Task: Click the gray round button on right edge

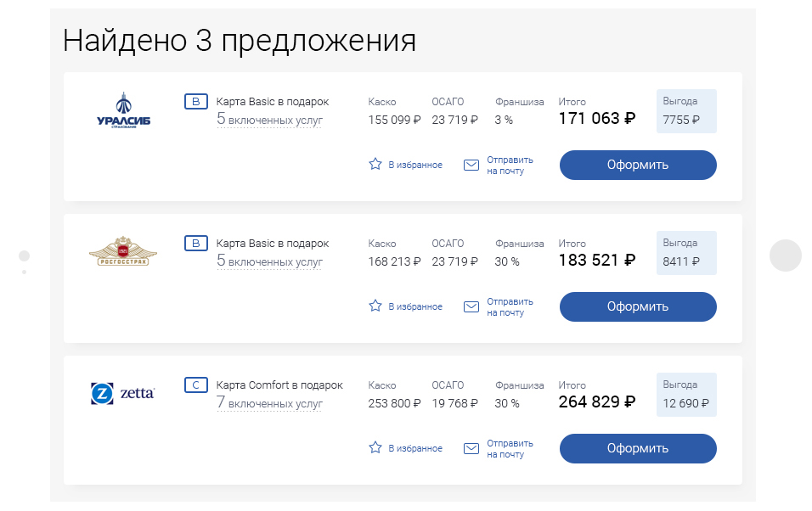Action: [785, 255]
